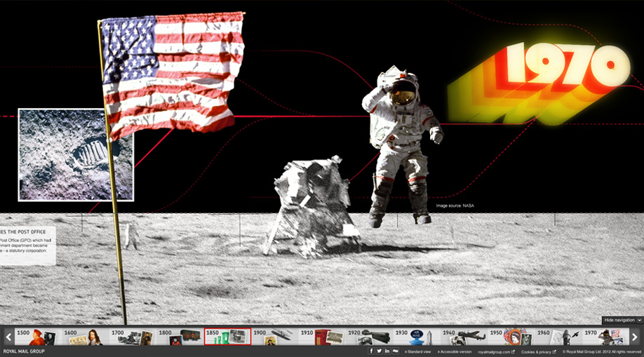This screenshot has height=357, width=644.
Task: Click the fourth social icon after LinkedIn
Action: pyautogui.click(x=396, y=351)
